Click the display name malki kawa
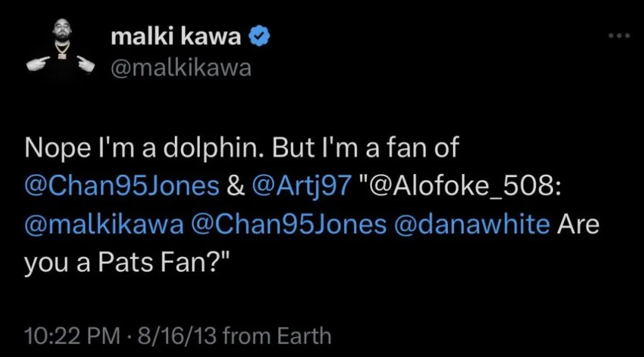The image size is (644, 357). [x=175, y=37]
